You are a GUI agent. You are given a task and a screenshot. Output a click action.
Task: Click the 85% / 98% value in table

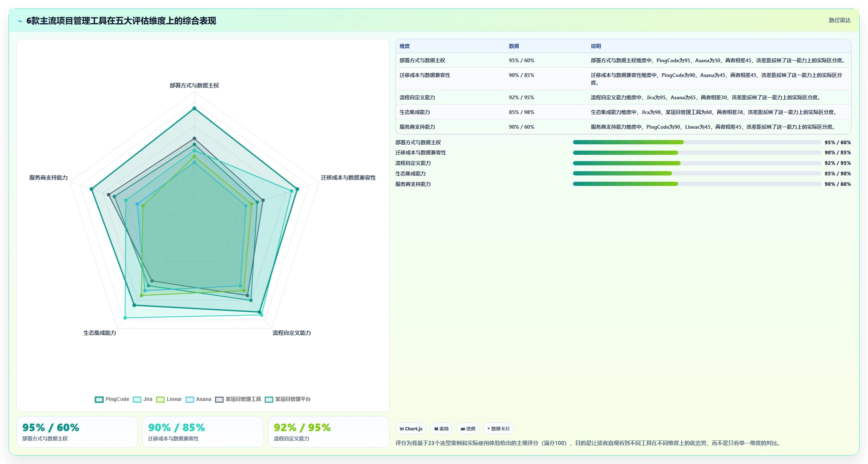point(521,112)
